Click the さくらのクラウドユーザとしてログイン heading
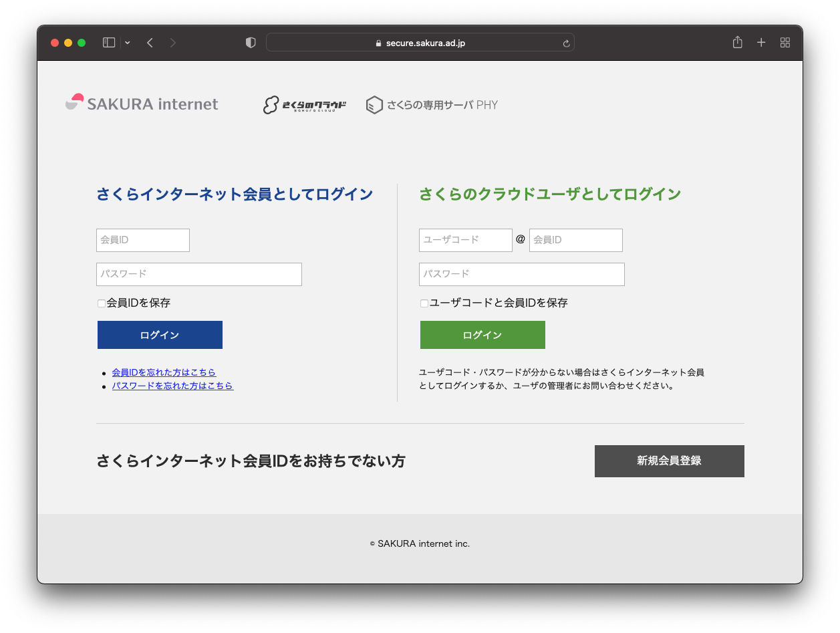This screenshot has width=840, height=633. (x=550, y=195)
